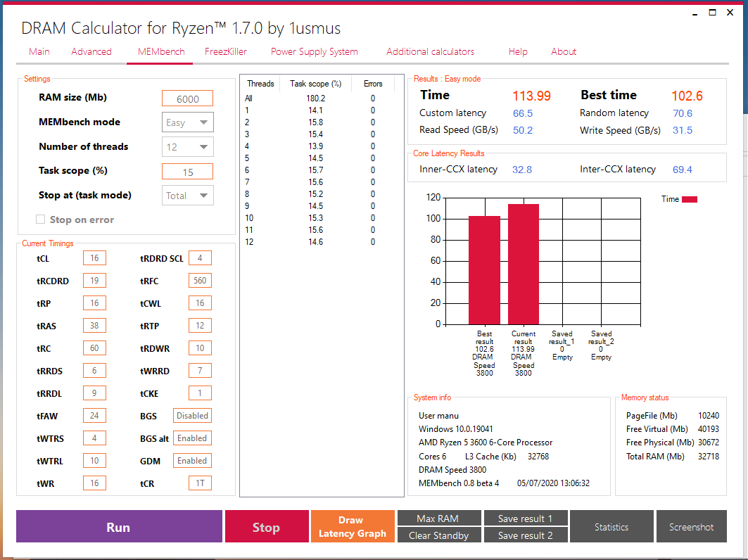The image size is (748, 560).
Task: Select the All threads row
Action: tap(319, 98)
